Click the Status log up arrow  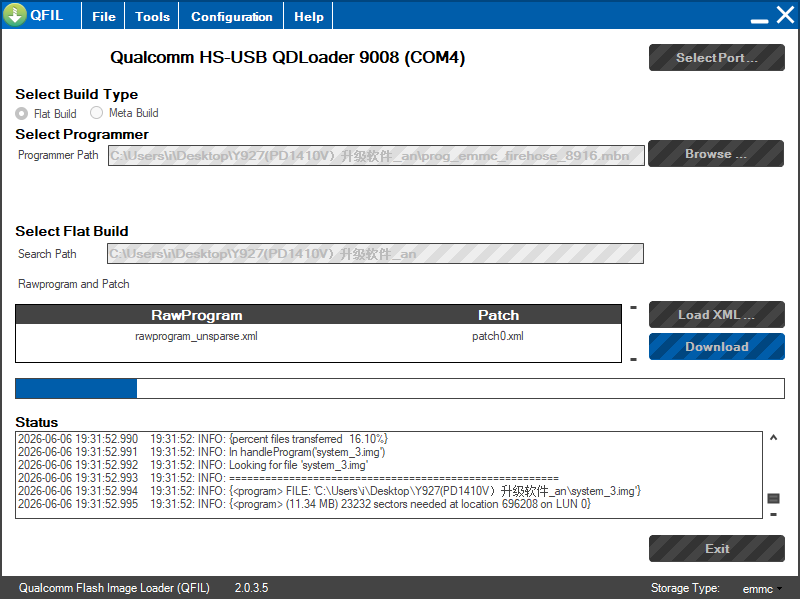(x=773, y=437)
